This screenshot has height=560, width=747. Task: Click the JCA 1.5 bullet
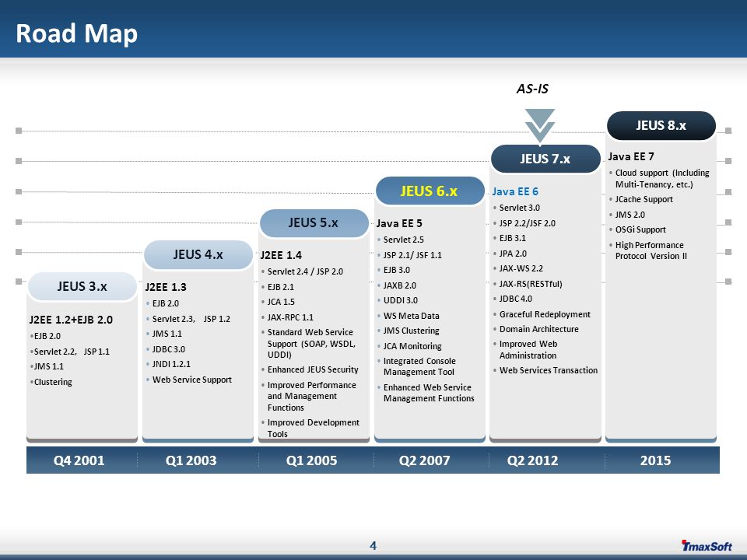279,302
